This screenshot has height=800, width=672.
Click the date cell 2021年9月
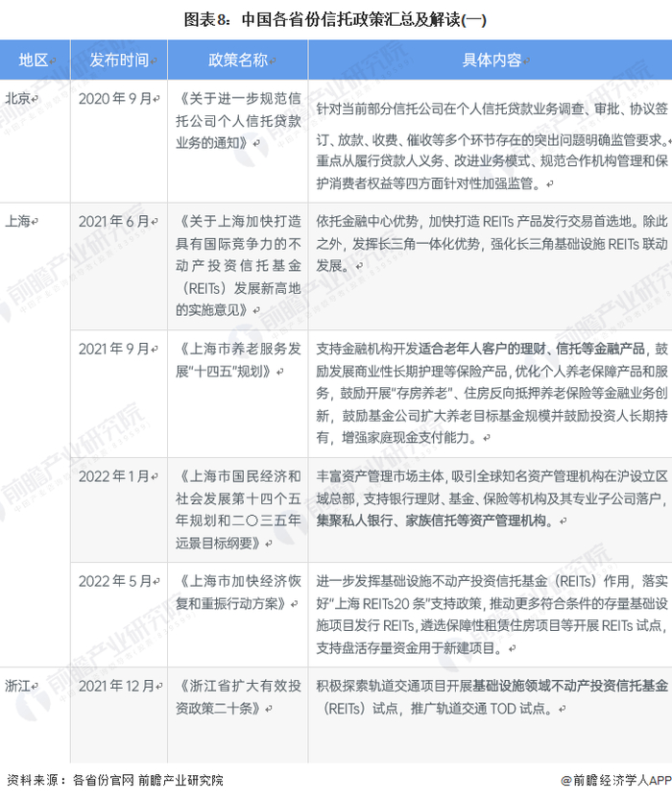pos(119,394)
